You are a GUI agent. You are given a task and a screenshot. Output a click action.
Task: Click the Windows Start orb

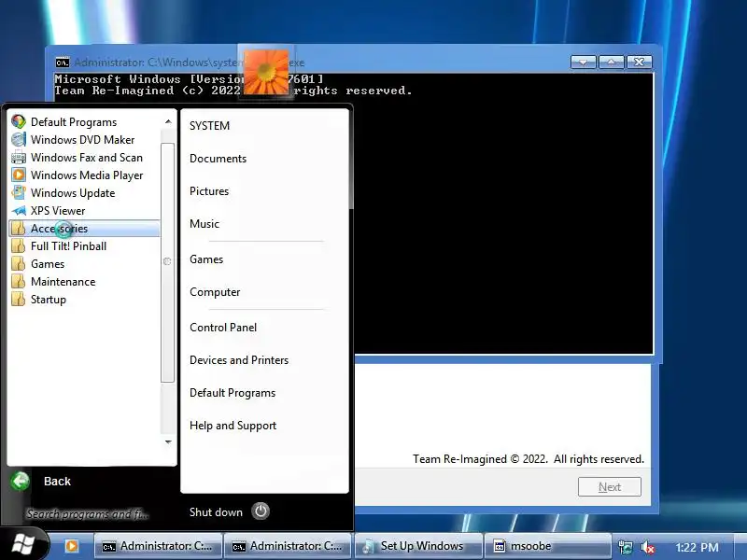[x=22, y=544]
